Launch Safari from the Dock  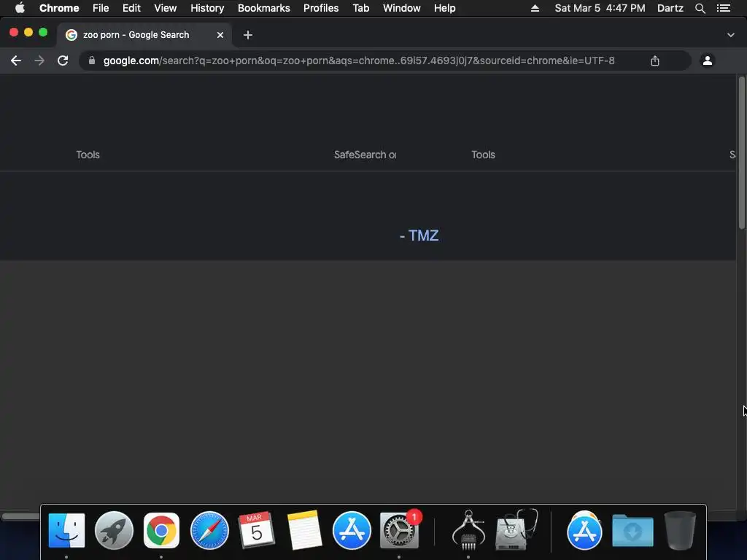pos(209,530)
